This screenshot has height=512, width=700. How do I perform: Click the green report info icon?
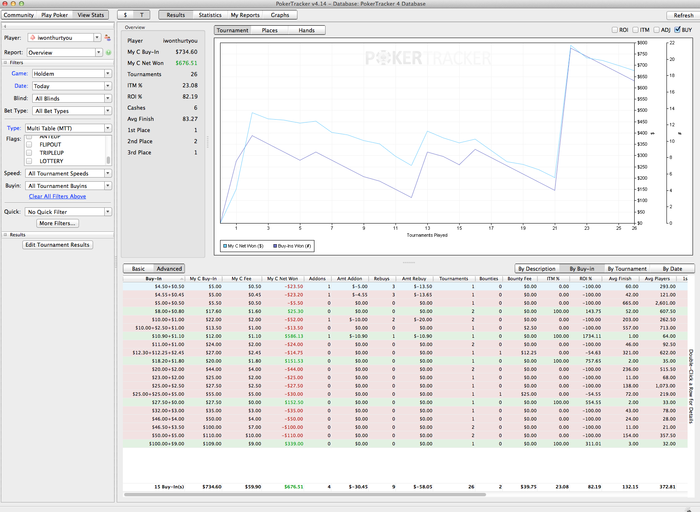tap(108, 53)
